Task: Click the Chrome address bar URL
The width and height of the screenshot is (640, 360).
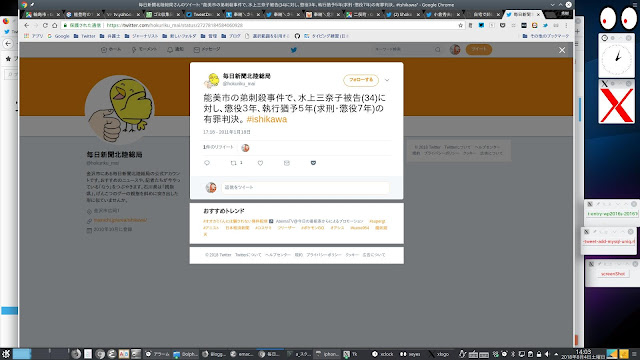Action: tap(175, 25)
